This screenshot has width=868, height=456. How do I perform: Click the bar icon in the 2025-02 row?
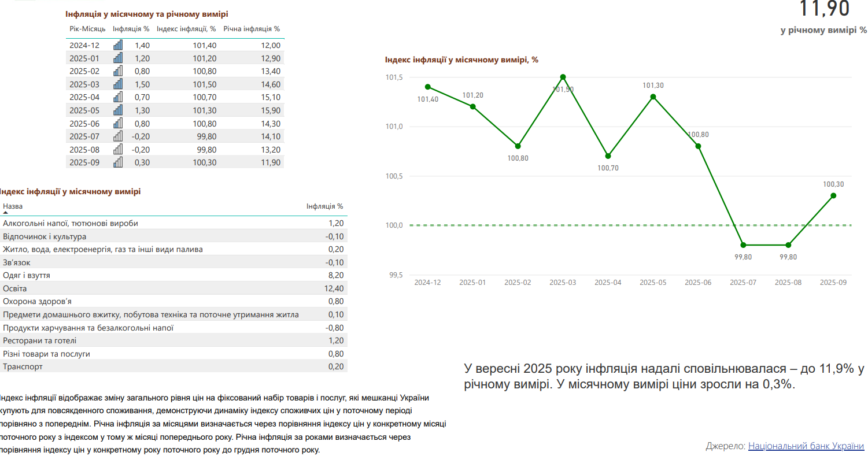click(118, 71)
